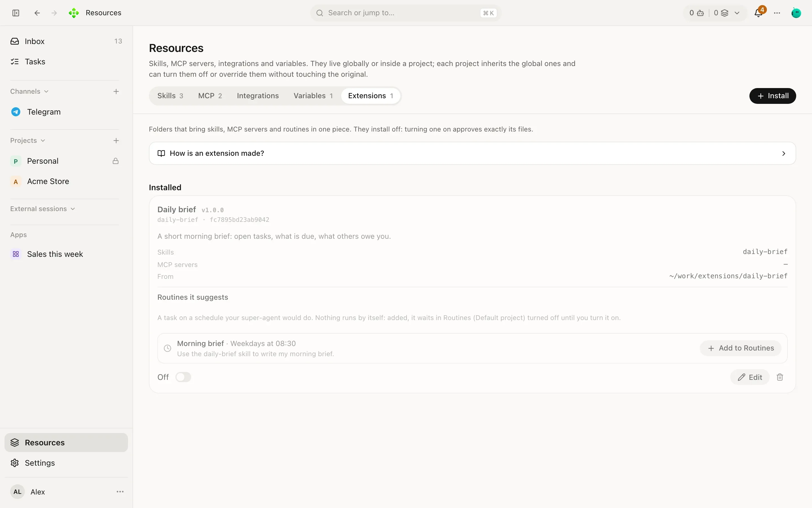The width and height of the screenshot is (812, 508).
Task: Click the layers stack counter icon
Action: 725,13
